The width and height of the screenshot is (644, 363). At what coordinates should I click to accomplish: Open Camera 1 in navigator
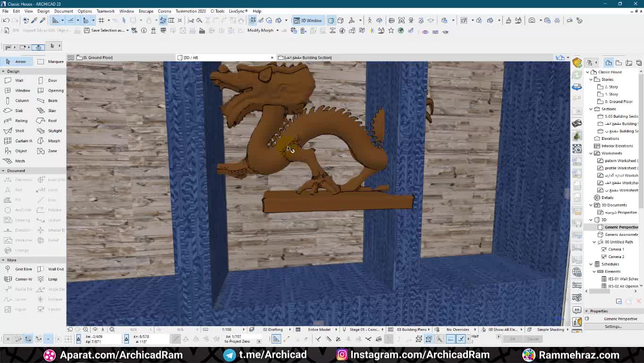(x=616, y=249)
